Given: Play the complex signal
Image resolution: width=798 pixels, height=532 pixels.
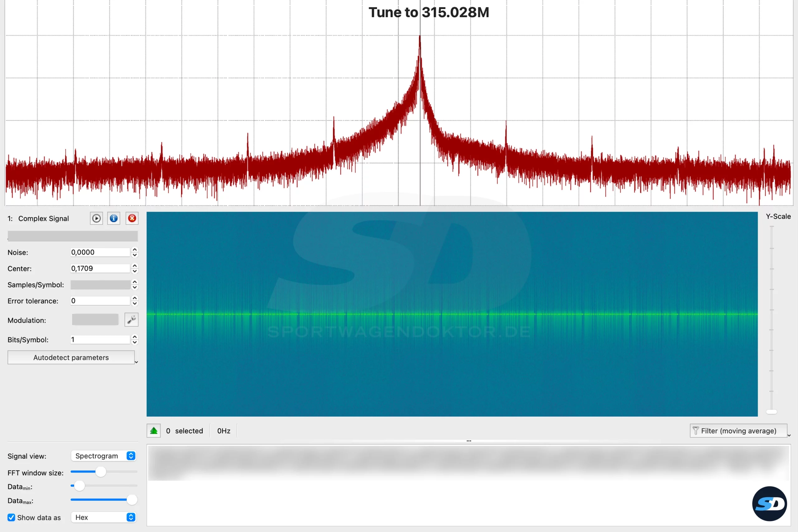Looking at the screenshot, I should click(x=96, y=218).
